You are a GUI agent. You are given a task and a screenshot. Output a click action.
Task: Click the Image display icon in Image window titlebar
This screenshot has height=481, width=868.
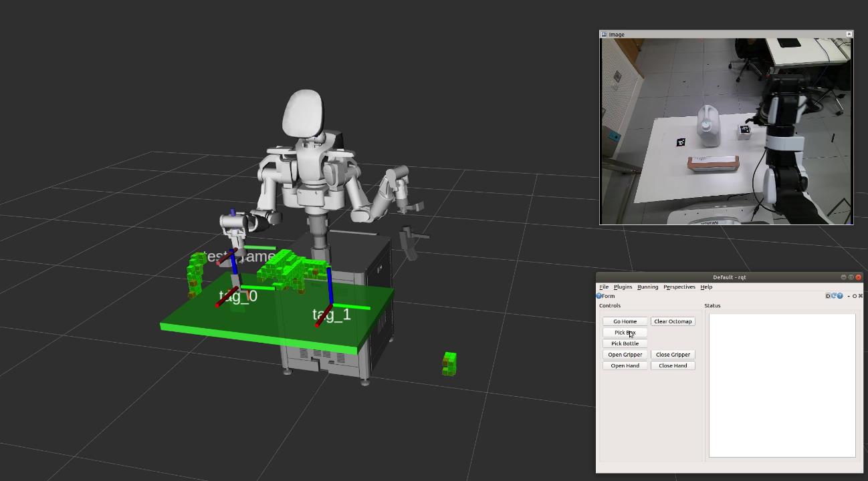(x=603, y=34)
